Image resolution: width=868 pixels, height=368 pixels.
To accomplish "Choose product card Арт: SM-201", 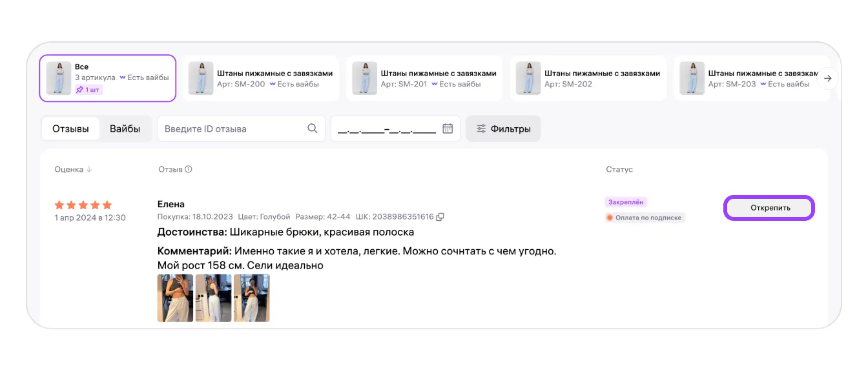I will 424,78.
